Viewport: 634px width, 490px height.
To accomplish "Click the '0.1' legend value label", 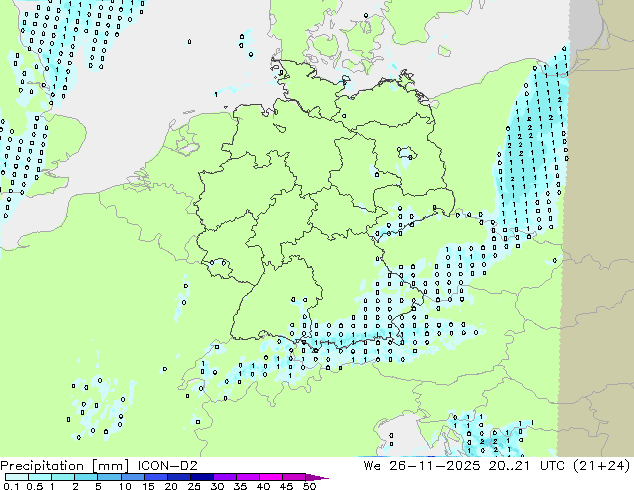I will coord(11,486).
